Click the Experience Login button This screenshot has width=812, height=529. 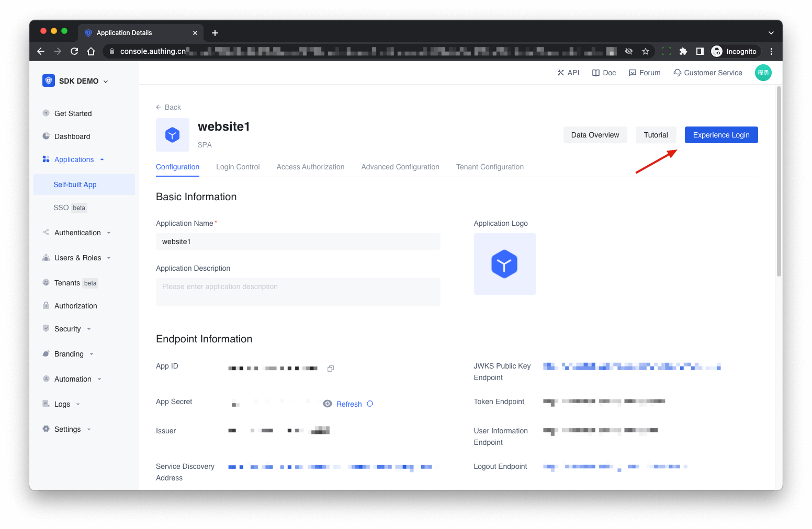point(721,135)
